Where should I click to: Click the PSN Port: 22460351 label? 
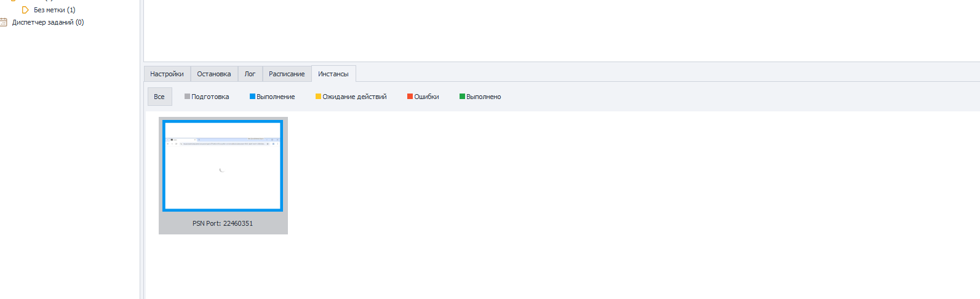(223, 223)
